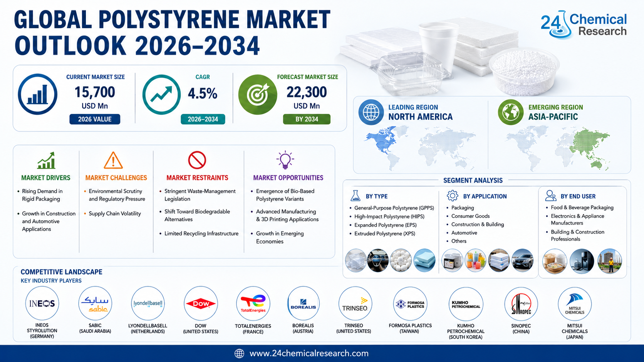The height and width of the screenshot is (362, 644).
Task: Click the 24 Chemical Research logo
Action: [584, 25]
